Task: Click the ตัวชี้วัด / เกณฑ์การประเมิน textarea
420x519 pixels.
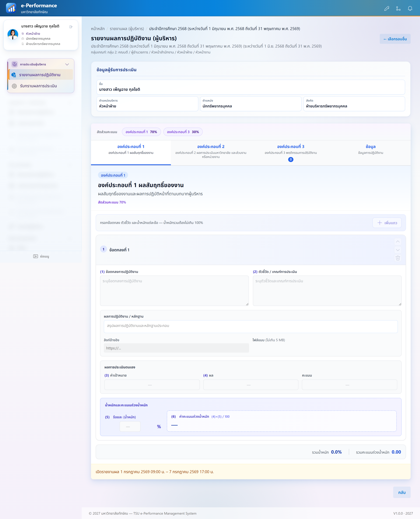Action: click(x=327, y=291)
